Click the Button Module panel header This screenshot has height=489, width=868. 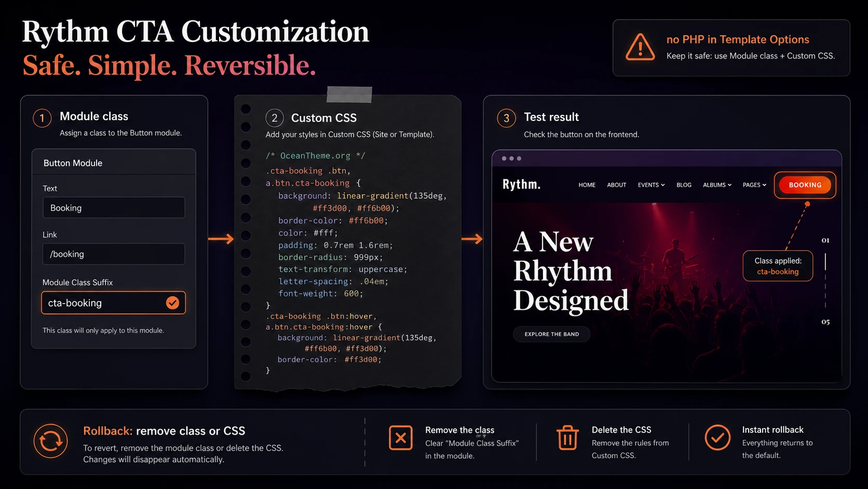tap(114, 163)
